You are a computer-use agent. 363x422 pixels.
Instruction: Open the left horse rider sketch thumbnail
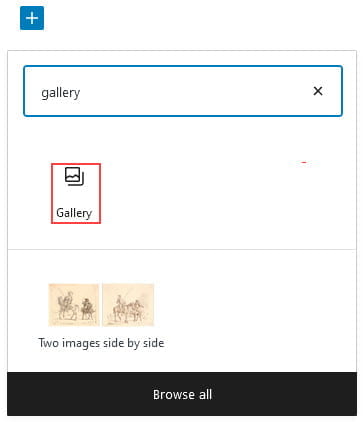coord(74,305)
